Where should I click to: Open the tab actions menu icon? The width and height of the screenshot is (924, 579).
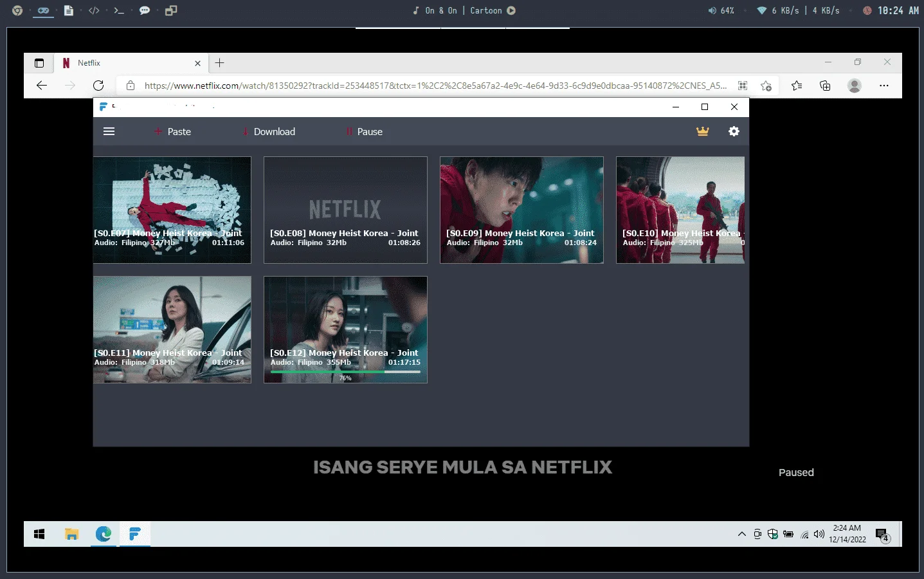[x=39, y=63]
